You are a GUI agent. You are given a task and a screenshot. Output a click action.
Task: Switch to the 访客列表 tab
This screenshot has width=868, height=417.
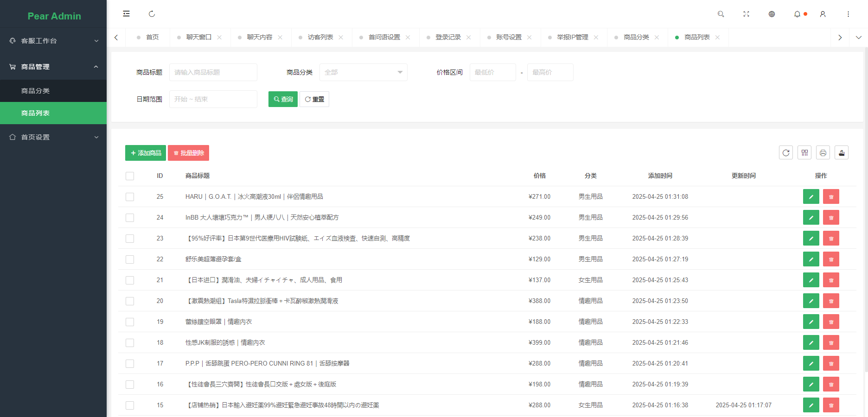(320, 37)
